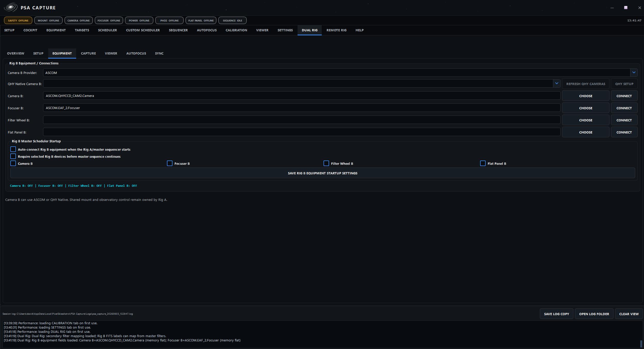Open the TARGETS tab
The height and width of the screenshot is (349, 644).
coord(82,30)
